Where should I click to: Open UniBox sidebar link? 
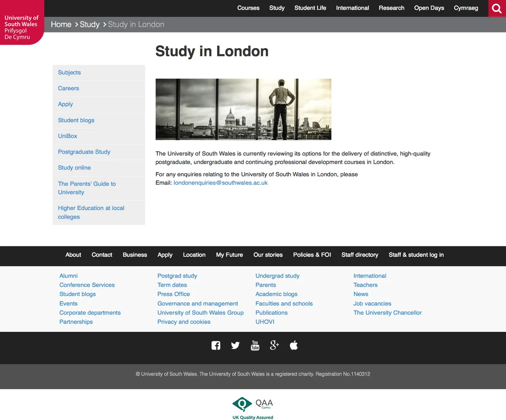coord(99,136)
